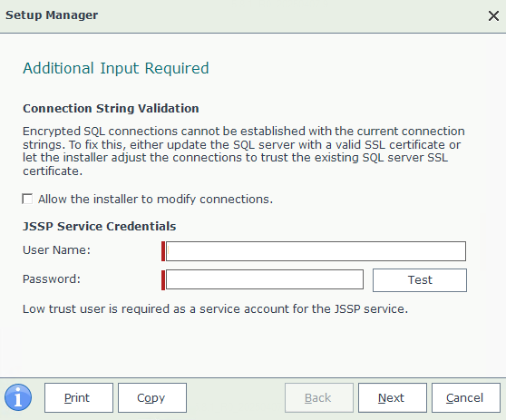Click the 'Allow the installer to modify connections' label
This screenshot has width=506, height=420.
click(x=155, y=200)
